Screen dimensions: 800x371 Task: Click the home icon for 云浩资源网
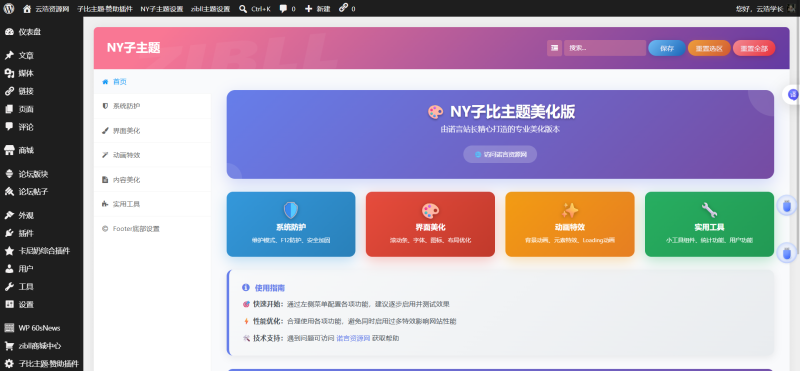pyautogui.click(x=27, y=9)
